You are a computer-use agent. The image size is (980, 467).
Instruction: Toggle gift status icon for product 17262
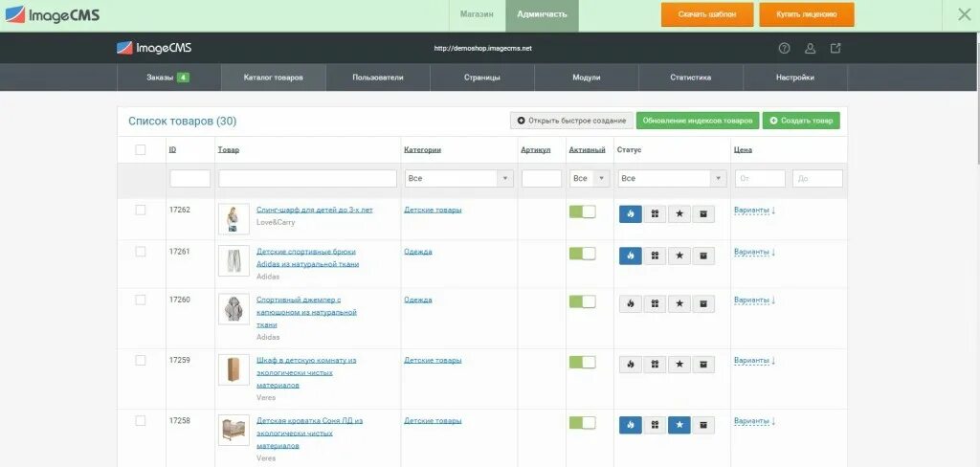click(655, 213)
